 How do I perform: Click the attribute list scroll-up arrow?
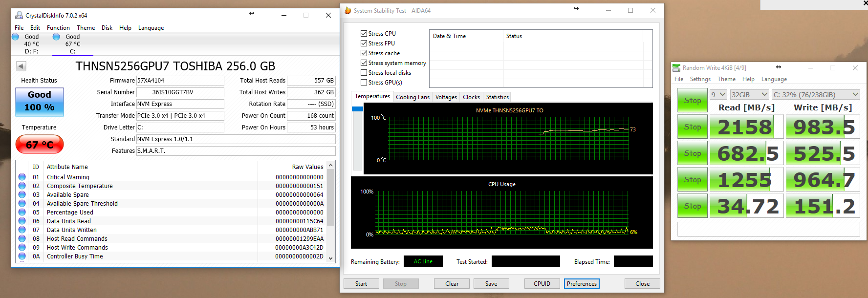tap(331, 165)
